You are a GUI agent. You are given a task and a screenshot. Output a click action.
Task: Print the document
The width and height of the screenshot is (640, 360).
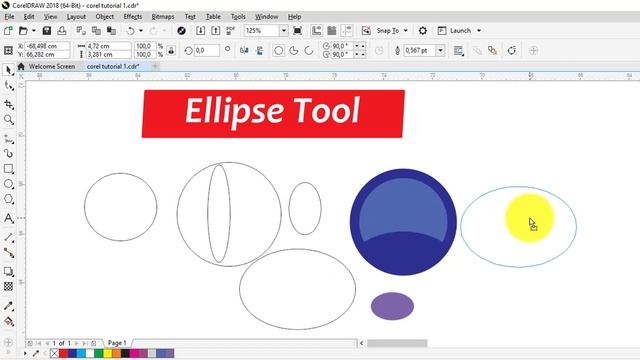pyautogui.click(x=62, y=31)
